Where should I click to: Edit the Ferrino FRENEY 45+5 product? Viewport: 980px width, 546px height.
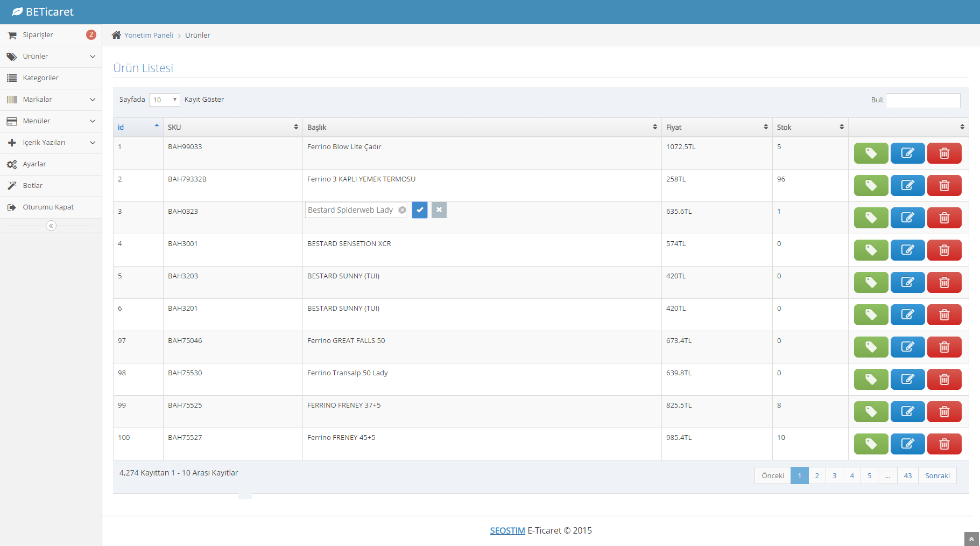point(907,444)
